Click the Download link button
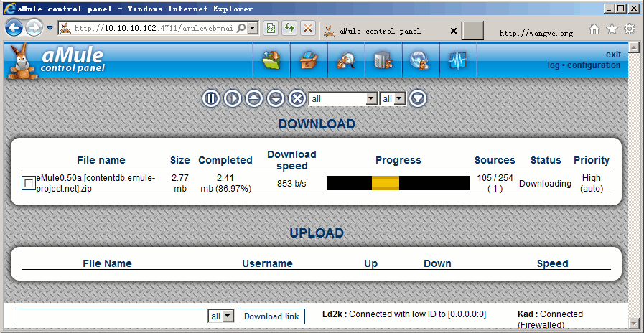 coord(271,316)
